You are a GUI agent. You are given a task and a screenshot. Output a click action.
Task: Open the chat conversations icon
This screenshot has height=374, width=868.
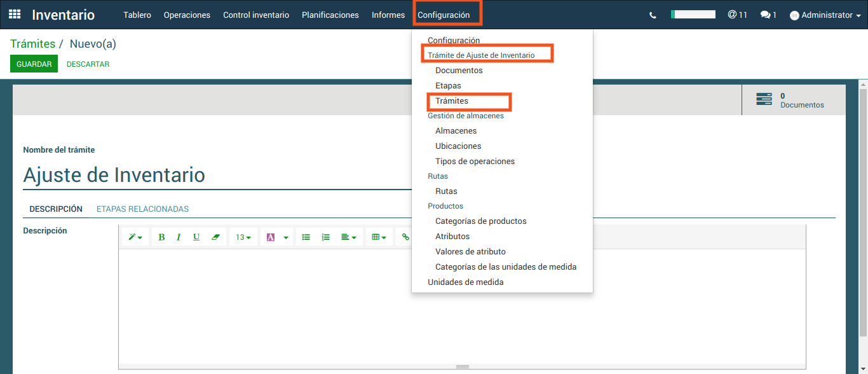tap(768, 15)
